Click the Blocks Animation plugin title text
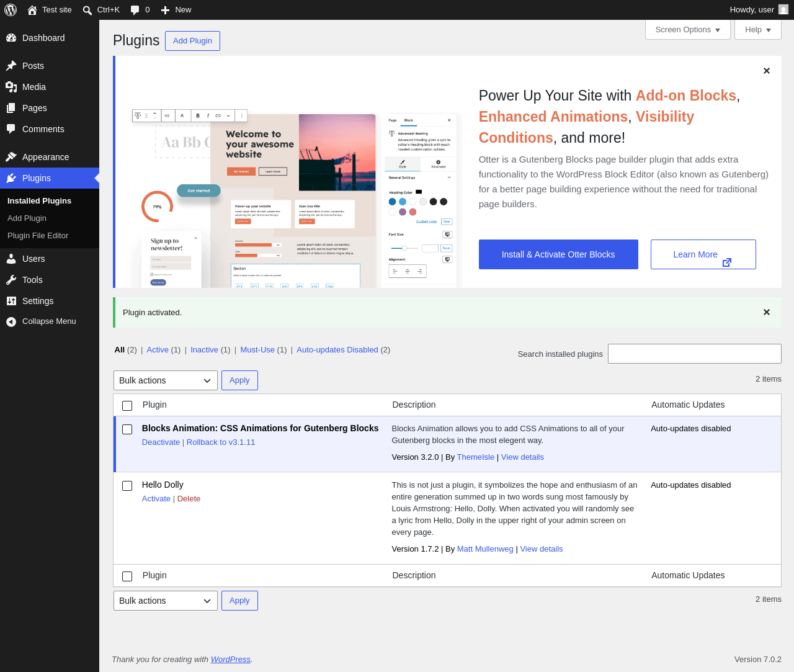Viewport: 794px width, 672px height. coord(260,428)
